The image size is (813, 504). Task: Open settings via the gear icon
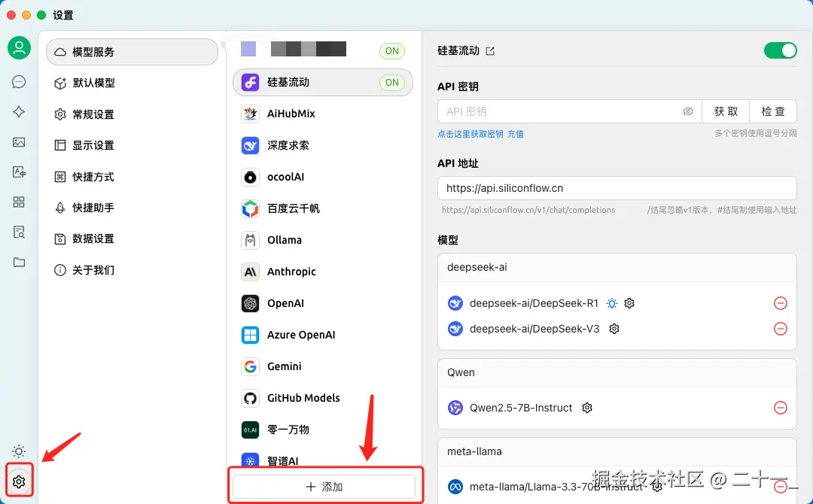point(19,481)
